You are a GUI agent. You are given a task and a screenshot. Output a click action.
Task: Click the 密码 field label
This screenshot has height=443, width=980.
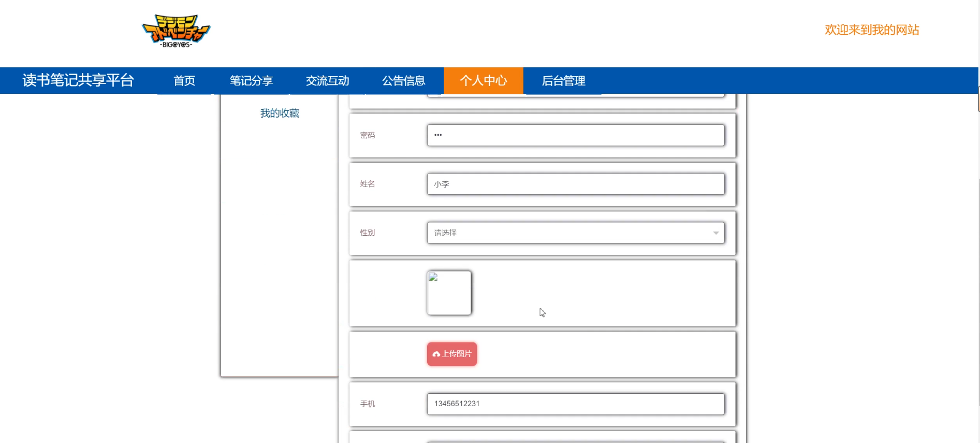[368, 135]
